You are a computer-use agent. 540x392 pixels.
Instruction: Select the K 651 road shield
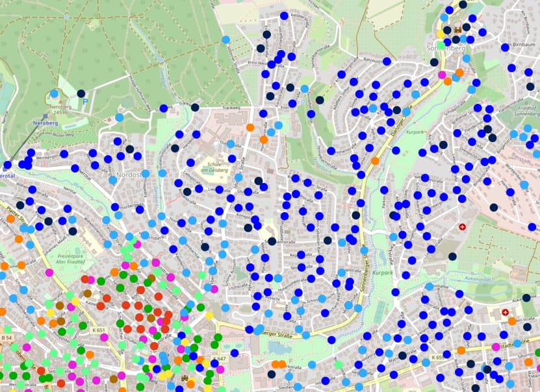click(99, 330)
